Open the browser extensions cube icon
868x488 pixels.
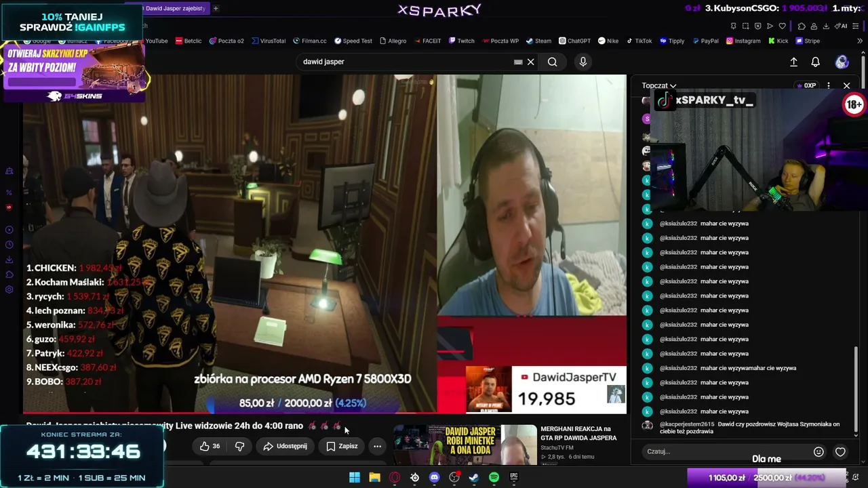coord(802,26)
